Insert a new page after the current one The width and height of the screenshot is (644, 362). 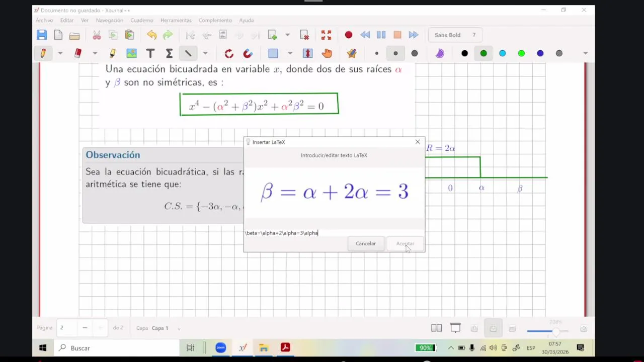point(272,35)
